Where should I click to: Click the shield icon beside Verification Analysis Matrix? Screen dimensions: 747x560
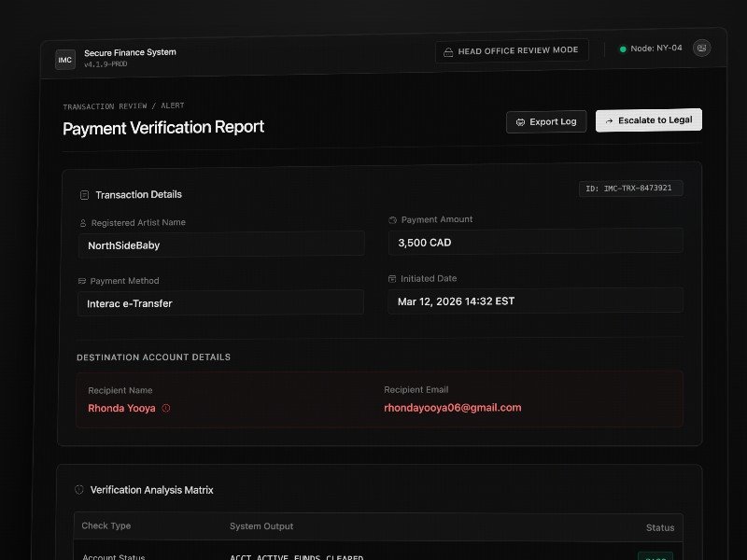[79, 490]
